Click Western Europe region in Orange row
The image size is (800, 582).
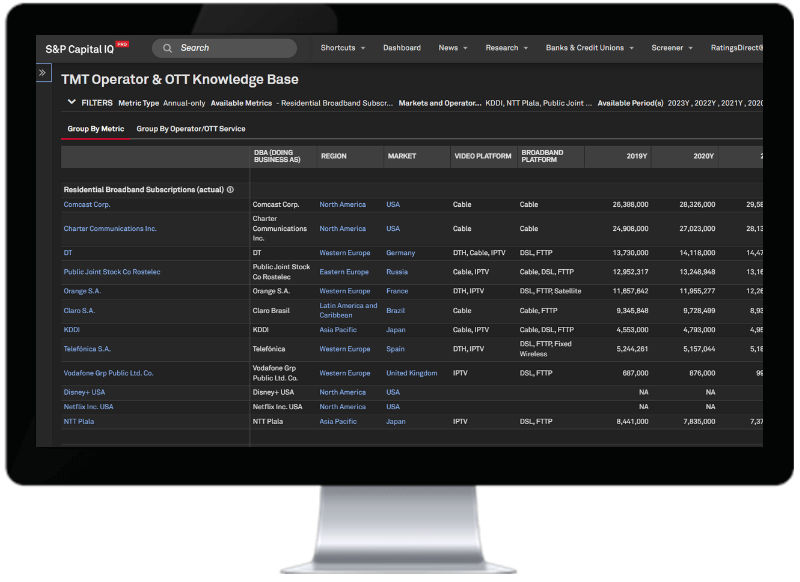pyautogui.click(x=344, y=291)
